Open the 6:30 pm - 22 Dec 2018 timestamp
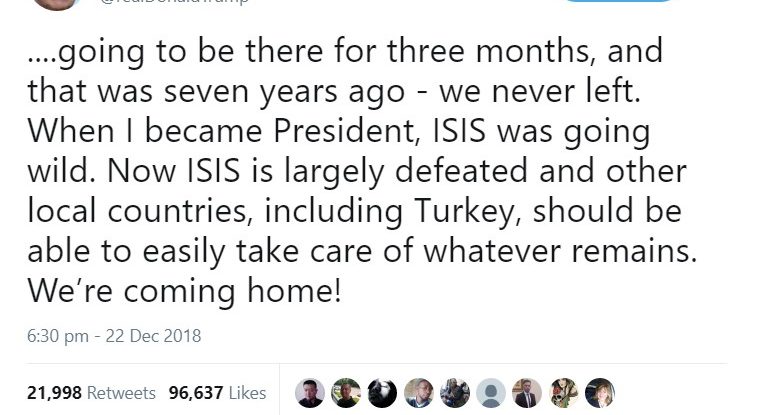Viewport: 760px width, 415px height. [x=114, y=336]
